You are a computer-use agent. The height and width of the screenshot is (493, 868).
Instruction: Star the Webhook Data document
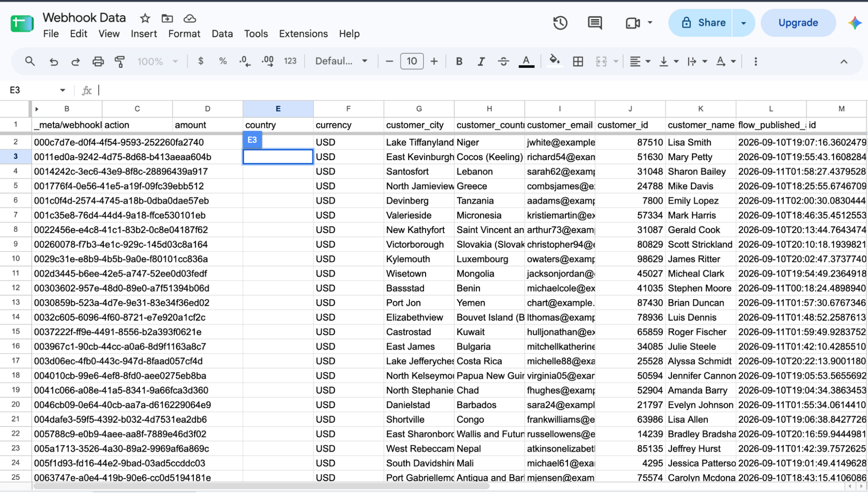tap(145, 18)
